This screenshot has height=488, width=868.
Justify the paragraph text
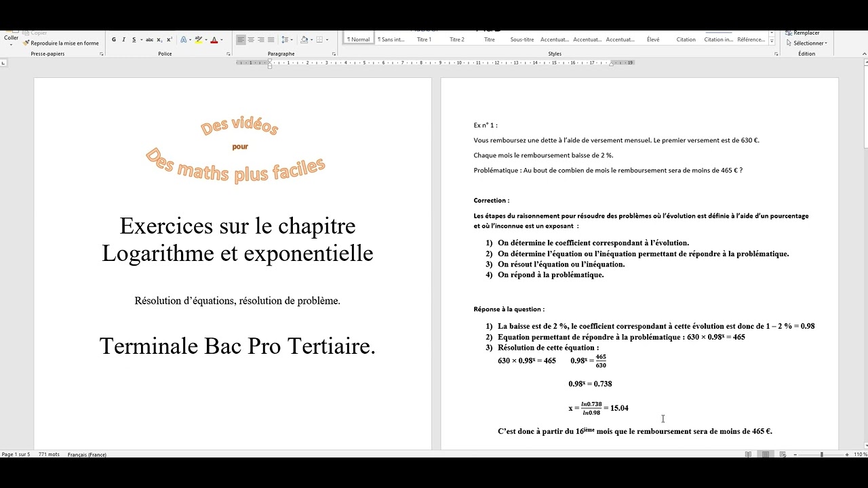[271, 40]
